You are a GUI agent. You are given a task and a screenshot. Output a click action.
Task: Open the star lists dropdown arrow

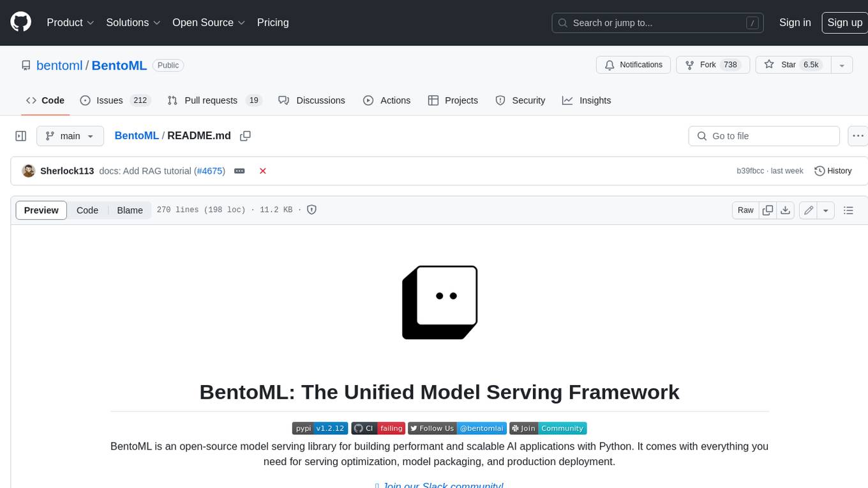tap(842, 65)
